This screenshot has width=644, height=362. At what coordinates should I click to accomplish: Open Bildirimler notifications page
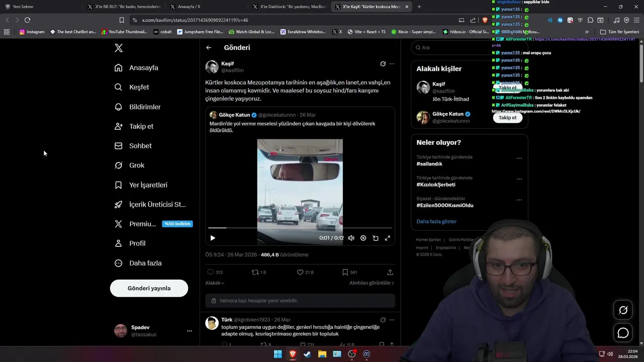coord(137,107)
